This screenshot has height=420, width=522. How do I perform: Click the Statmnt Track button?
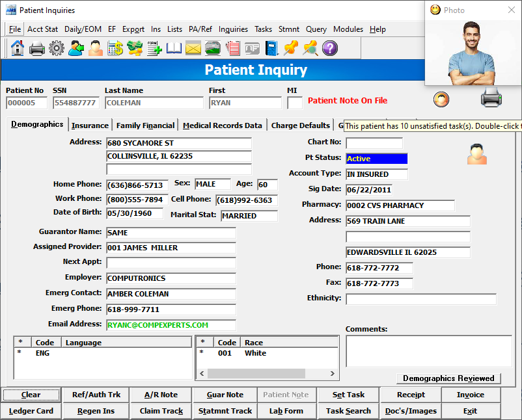[x=225, y=411]
